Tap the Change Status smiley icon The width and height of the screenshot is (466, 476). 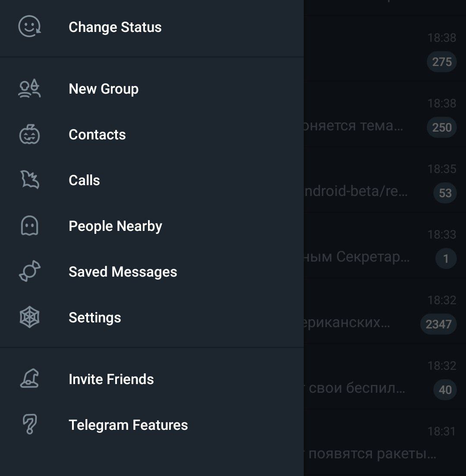pos(29,27)
